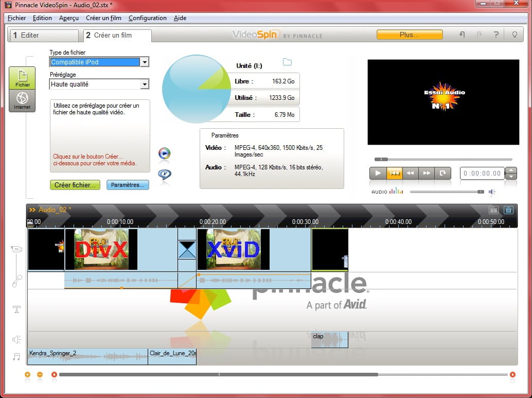Screen dimensions: 532x398
Task: Jump to the beginning of the movie
Action: pos(394,173)
